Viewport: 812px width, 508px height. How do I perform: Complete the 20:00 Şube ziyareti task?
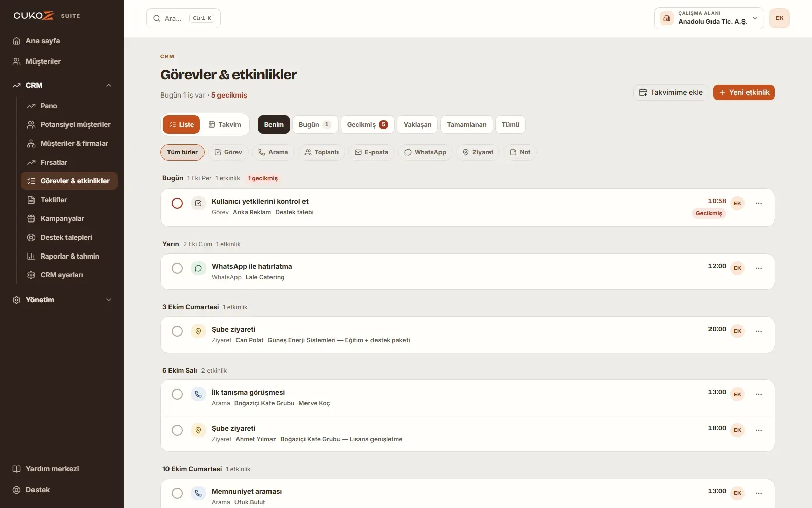[x=177, y=331]
